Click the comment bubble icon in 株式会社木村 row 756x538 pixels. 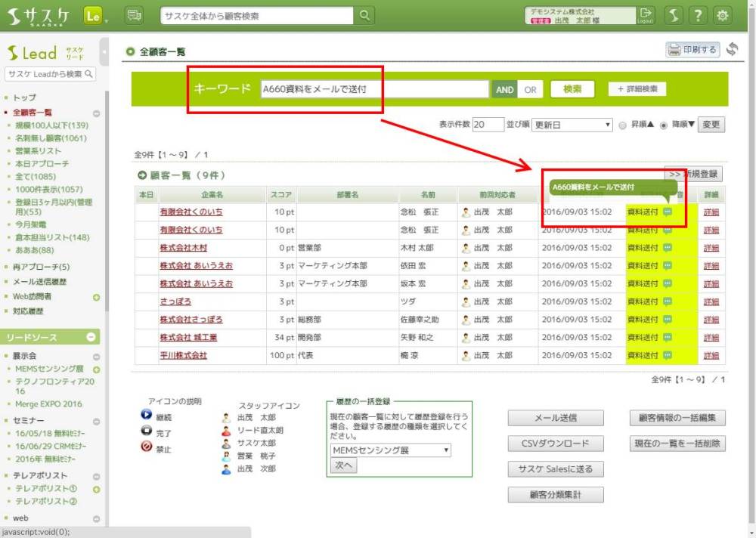tap(668, 248)
